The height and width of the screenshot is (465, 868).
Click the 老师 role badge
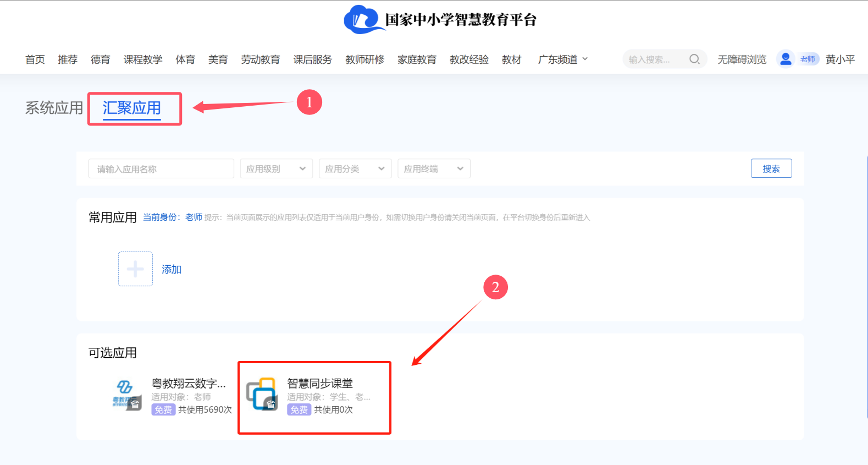(808, 59)
